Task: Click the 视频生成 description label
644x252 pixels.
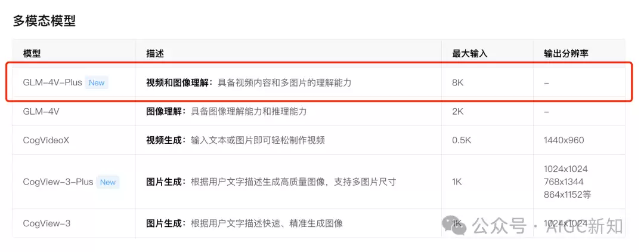Action: coord(165,140)
